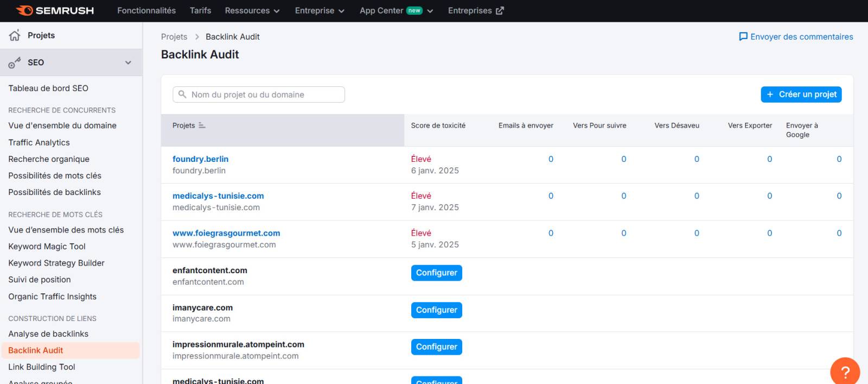The image size is (868, 384).
Task: Open Traffic Analytics
Action: pos(39,142)
